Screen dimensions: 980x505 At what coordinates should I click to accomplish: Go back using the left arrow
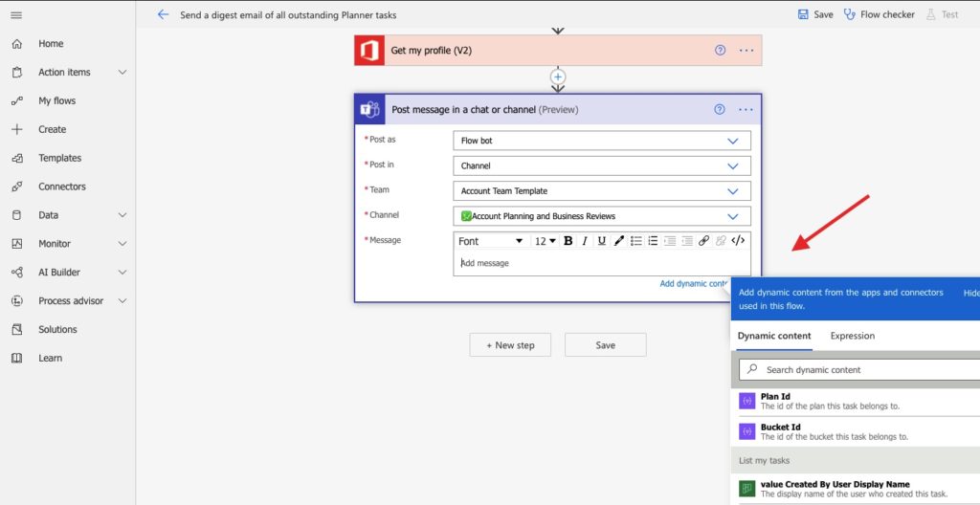pyautogui.click(x=163, y=14)
